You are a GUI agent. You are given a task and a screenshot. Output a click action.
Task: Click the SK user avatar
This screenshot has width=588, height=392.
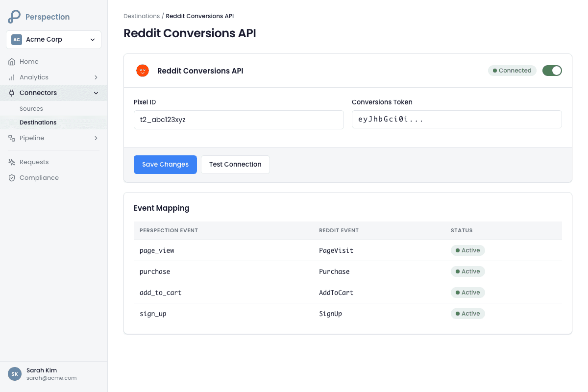(15, 374)
